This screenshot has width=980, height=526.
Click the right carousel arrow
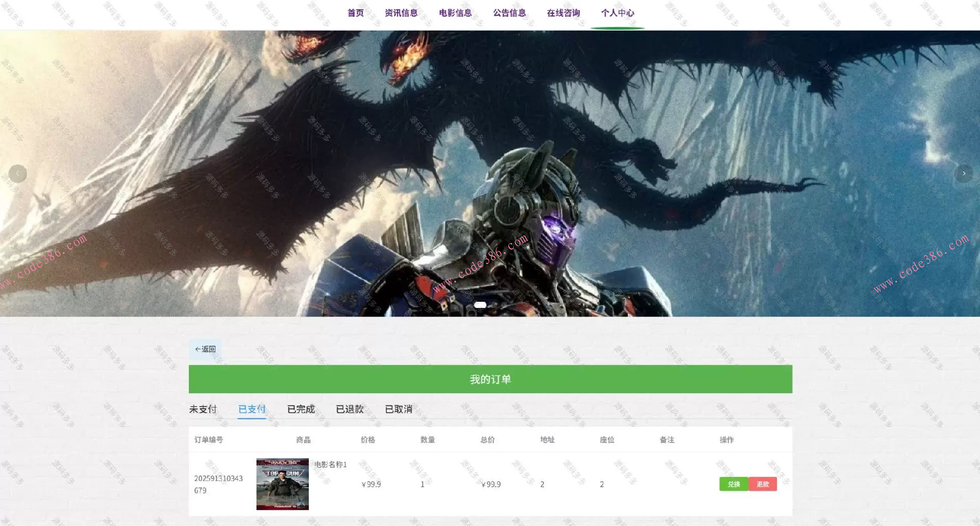click(964, 174)
